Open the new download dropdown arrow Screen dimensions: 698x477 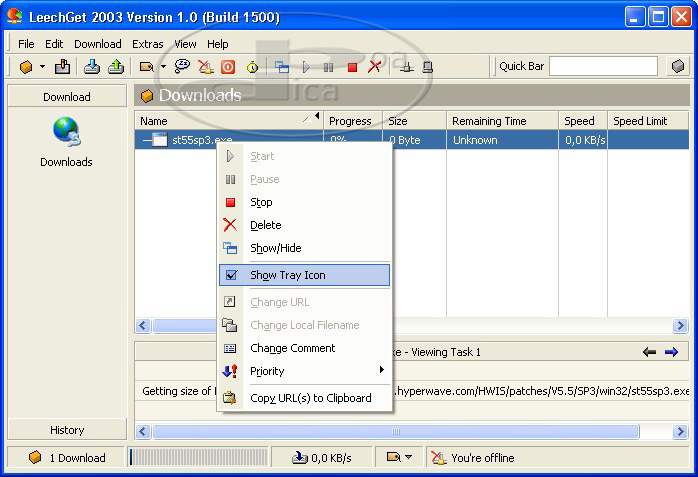(42, 67)
